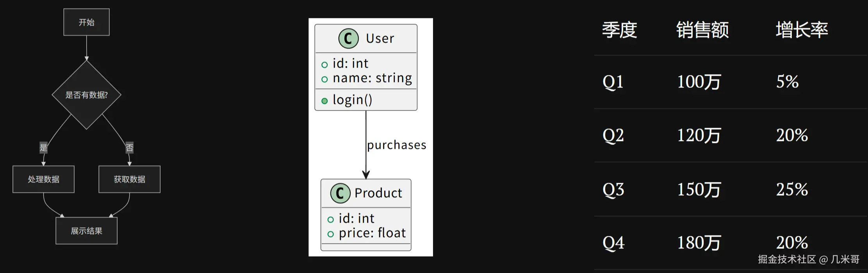Click the 150万 cell in Q3 row
The image size is (868, 273).
pos(699,189)
